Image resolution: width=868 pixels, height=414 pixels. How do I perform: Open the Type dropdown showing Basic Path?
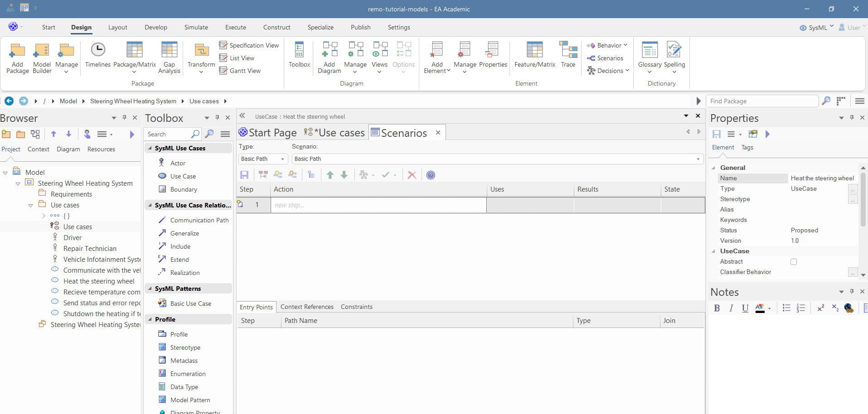(x=263, y=159)
